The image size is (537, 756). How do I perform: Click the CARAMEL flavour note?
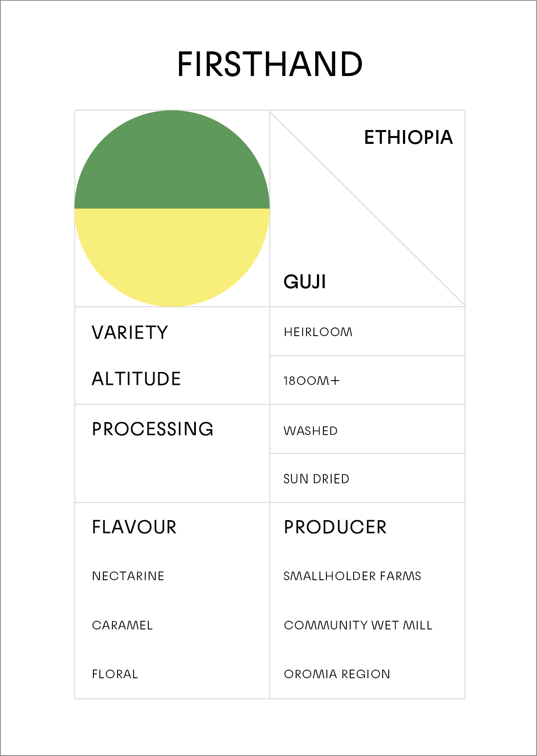click(x=122, y=625)
